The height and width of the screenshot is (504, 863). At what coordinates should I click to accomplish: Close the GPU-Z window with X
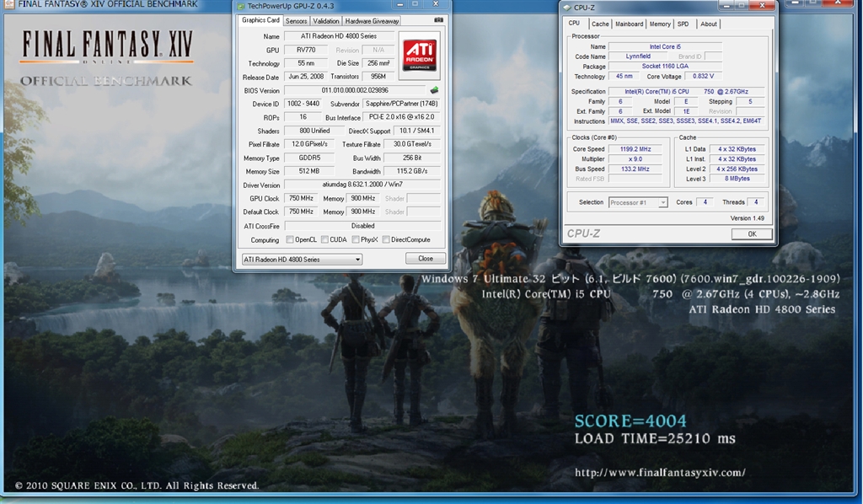coord(436,5)
